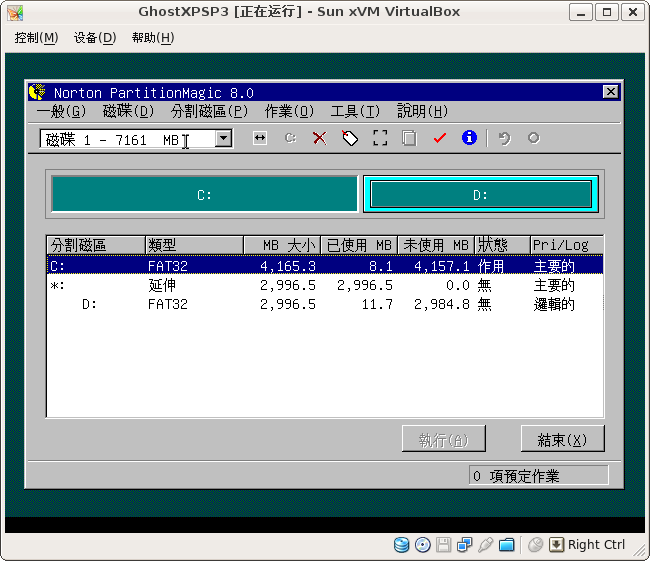Click the label tag toolbar icon
Image resolution: width=650 pixels, height=561 pixels.
(x=350, y=138)
